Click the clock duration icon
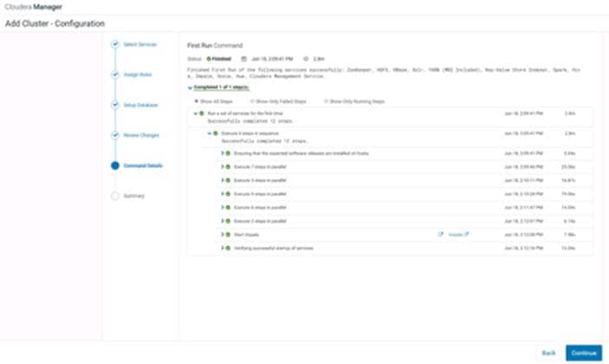 pyautogui.click(x=305, y=59)
